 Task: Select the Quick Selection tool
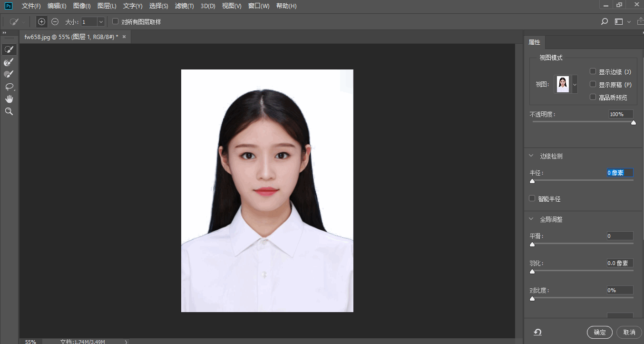(x=9, y=49)
